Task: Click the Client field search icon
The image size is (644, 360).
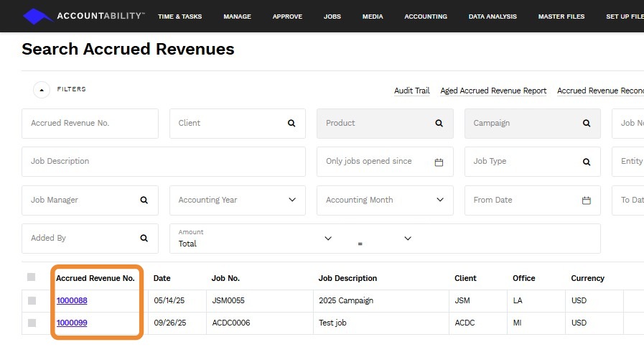Action: [x=291, y=124]
